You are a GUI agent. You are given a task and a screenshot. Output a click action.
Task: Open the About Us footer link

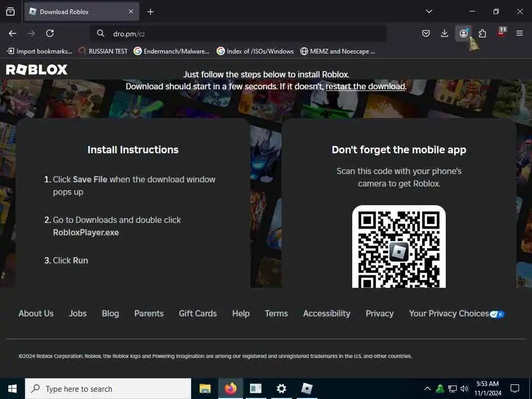click(36, 313)
